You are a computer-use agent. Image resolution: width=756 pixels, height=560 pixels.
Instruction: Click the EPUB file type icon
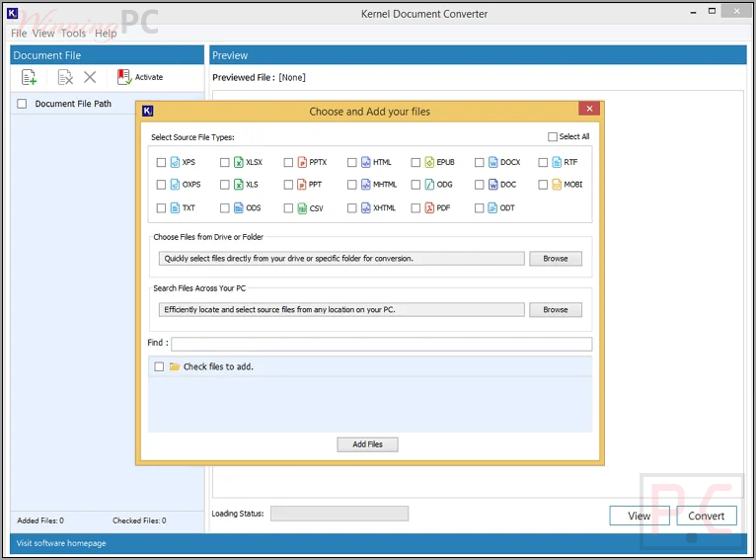pos(429,162)
